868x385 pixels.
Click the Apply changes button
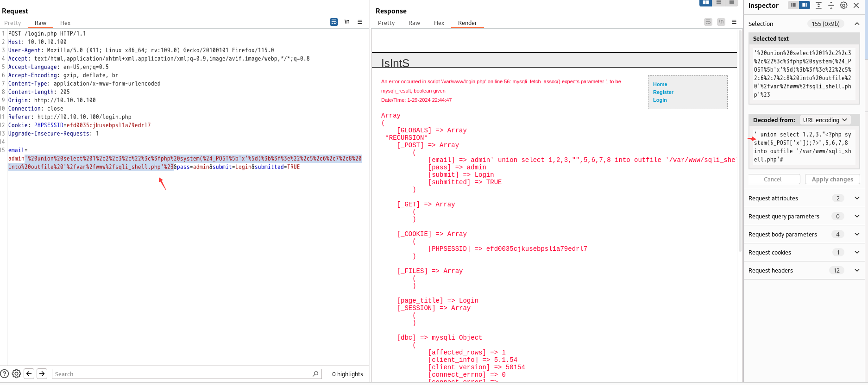tap(832, 179)
